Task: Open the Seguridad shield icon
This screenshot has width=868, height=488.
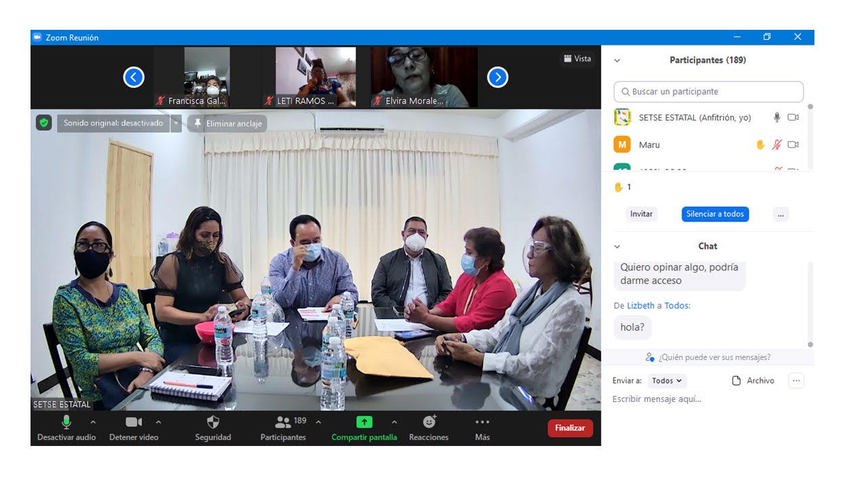Action: tap(213, 422)
